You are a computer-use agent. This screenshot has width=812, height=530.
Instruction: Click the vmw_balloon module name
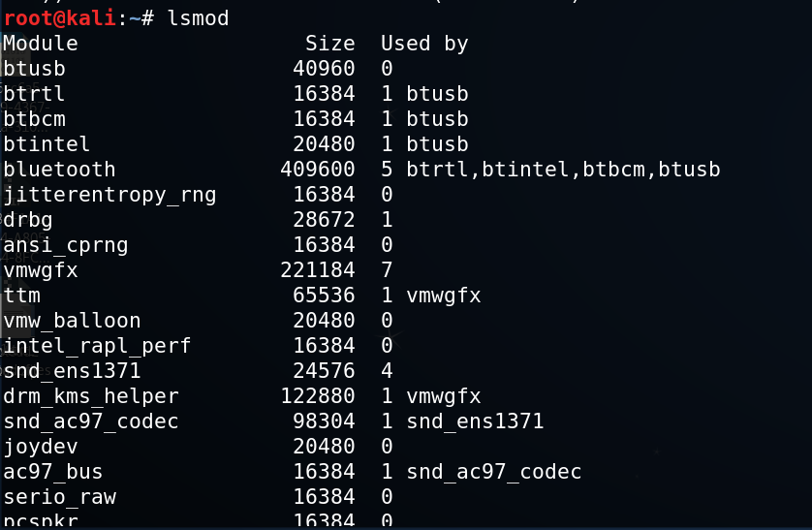pos(72,321)
